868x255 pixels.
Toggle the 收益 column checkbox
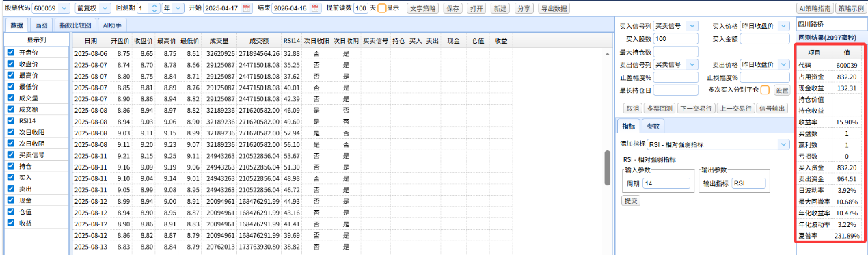point(10,223)
